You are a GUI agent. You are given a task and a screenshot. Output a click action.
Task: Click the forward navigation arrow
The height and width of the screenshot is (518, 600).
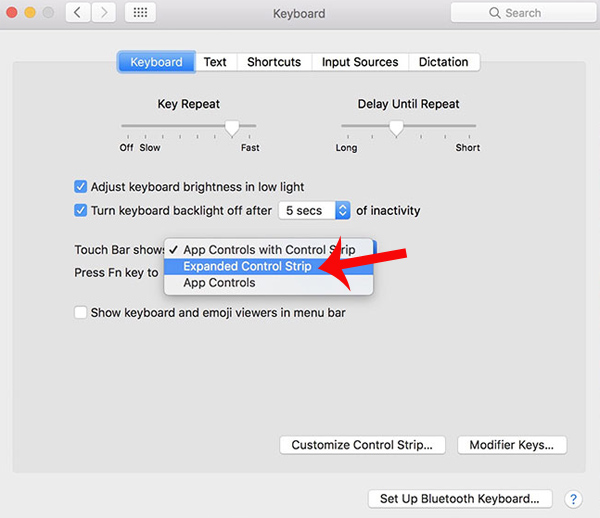pos(105,13)
